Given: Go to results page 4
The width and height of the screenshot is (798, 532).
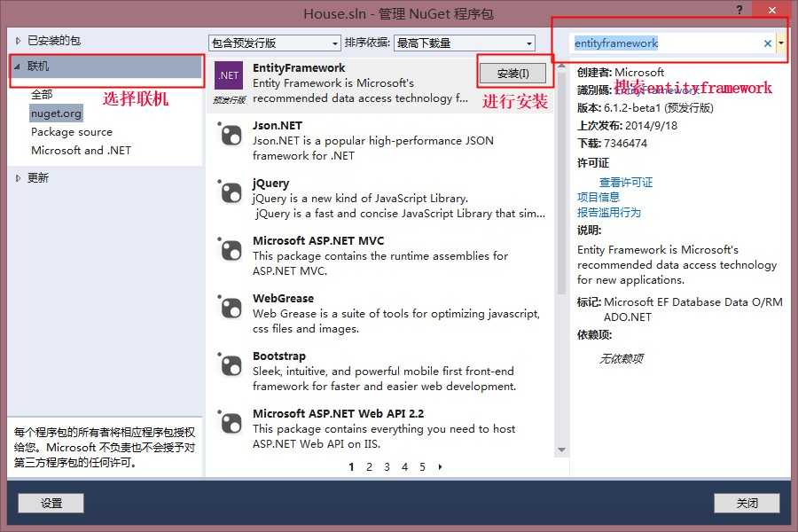Looking at the screenshot, I should (404, 467).
